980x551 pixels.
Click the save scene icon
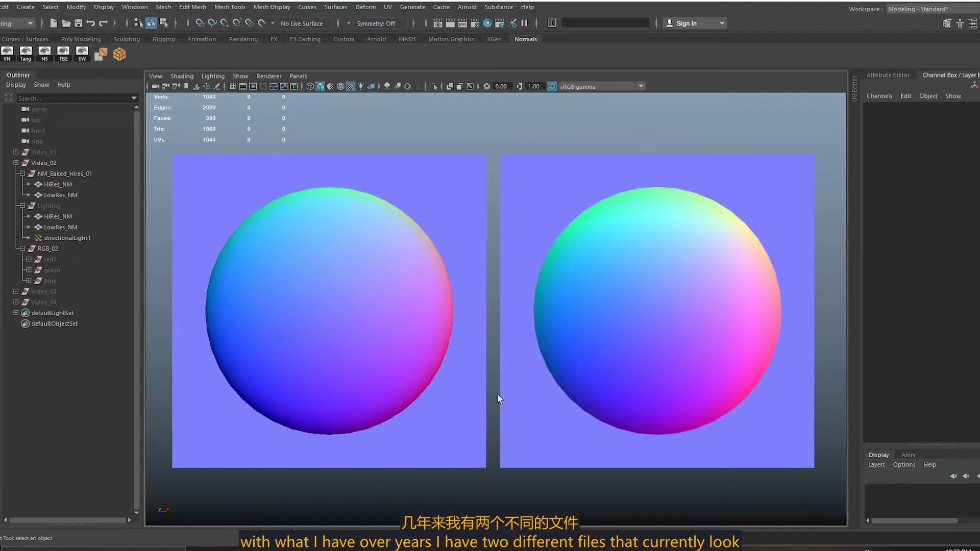click(78, 23)
